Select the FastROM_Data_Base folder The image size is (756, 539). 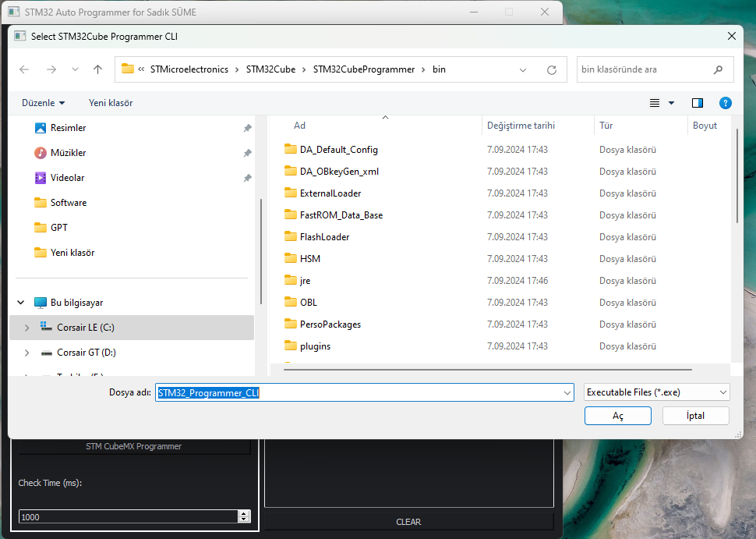[341, 215]
